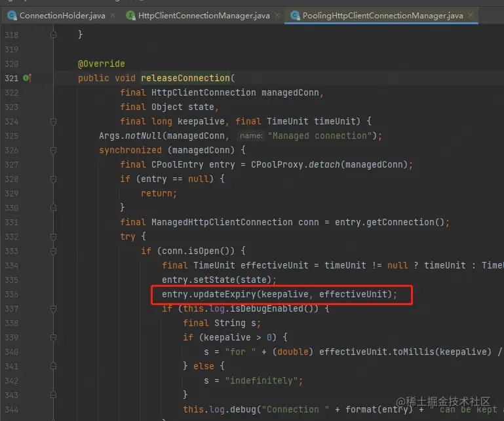
Task: Click the 'Object state' parameter
Action: point(183,107)
